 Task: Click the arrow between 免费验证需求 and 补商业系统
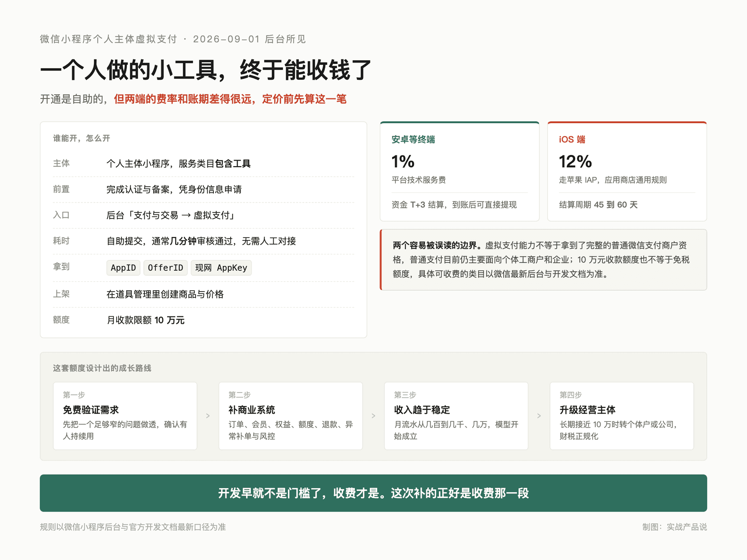pos(208,416)
